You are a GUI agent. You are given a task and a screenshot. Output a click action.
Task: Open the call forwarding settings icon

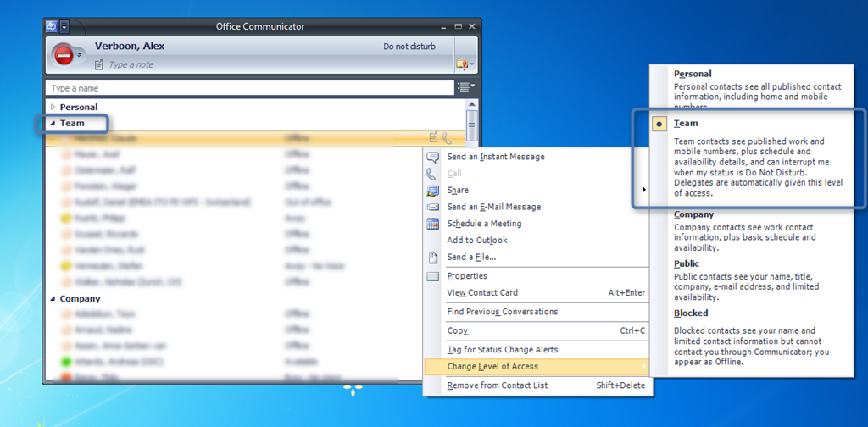click(463, 64)
